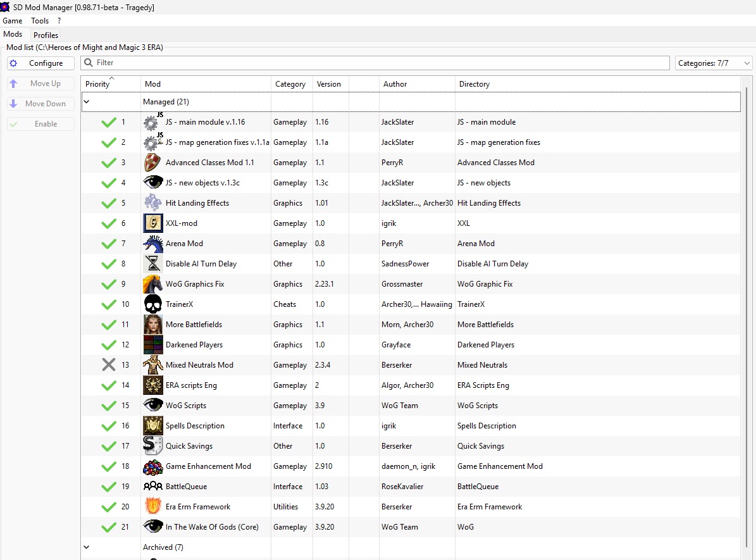Collapse the Managed (21) group
The width and height of the screenshot is (756, 560).
click(x=87, y=102)
